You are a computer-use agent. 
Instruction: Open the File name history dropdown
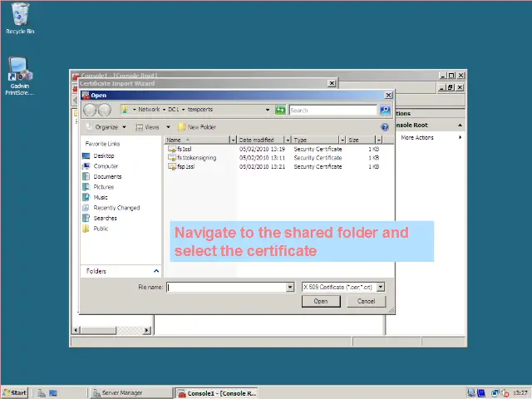click(290, 287)
